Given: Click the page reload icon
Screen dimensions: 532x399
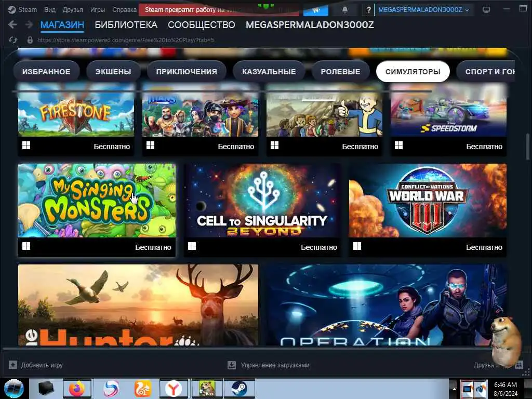Looking at the screenshot, I should (13, 40).
